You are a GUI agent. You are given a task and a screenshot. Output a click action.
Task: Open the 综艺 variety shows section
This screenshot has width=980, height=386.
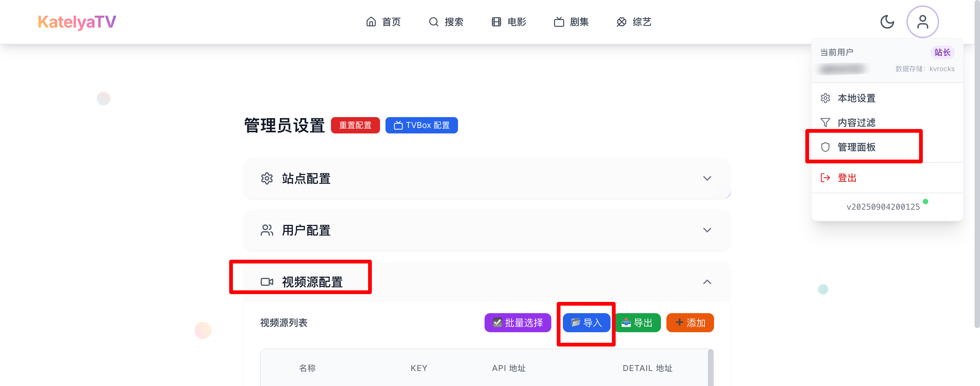(634, 22)
